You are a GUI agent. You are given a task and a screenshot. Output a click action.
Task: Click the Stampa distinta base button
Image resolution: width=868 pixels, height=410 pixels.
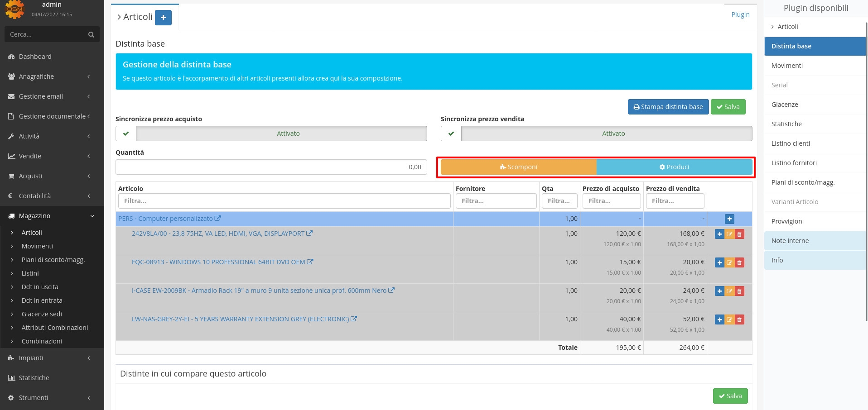(x=668, y=107)
